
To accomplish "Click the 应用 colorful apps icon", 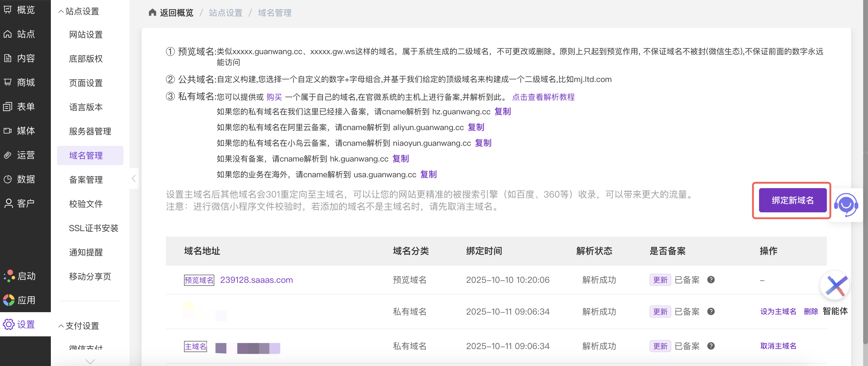I will coord(9,300).
